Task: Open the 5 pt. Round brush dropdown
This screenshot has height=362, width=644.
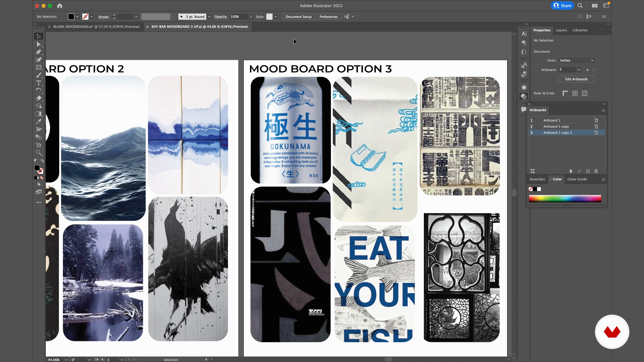Action: coord(209,17)
